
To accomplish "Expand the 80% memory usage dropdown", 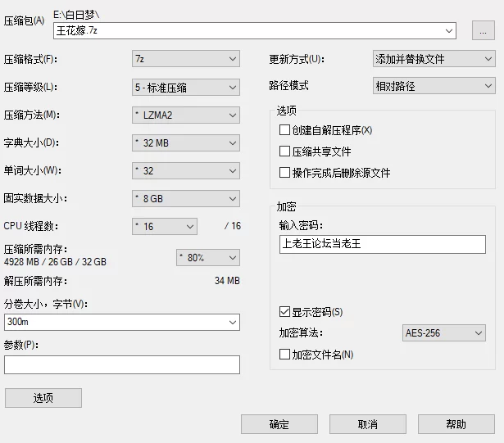I will click(208, 257).
